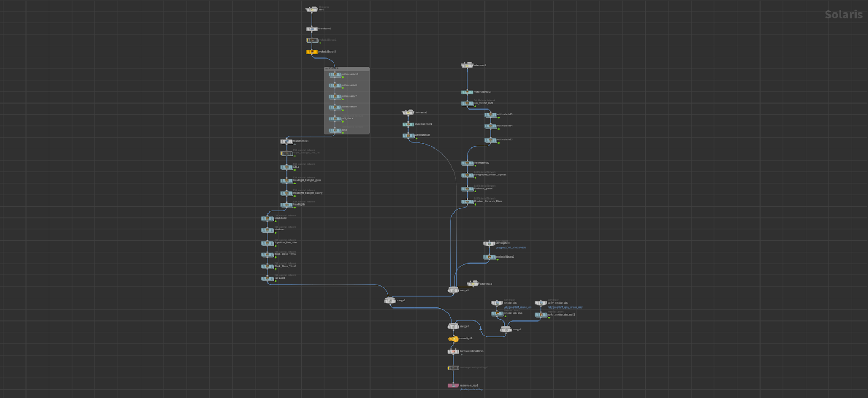Collapse the WHEELS network box
The image size is (868, 398).
[x=327, y=69]
